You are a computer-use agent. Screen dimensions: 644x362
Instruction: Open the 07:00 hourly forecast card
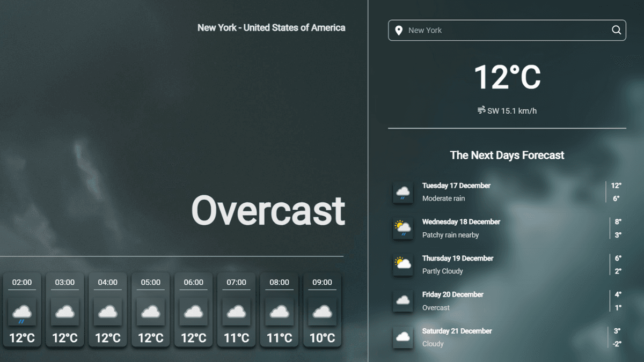click(237, 309)
